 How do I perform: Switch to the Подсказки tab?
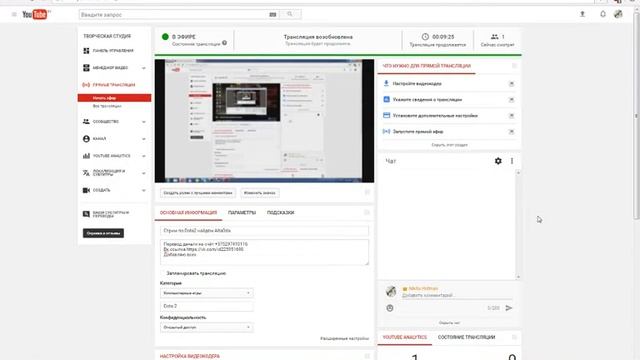coord(280,213)
